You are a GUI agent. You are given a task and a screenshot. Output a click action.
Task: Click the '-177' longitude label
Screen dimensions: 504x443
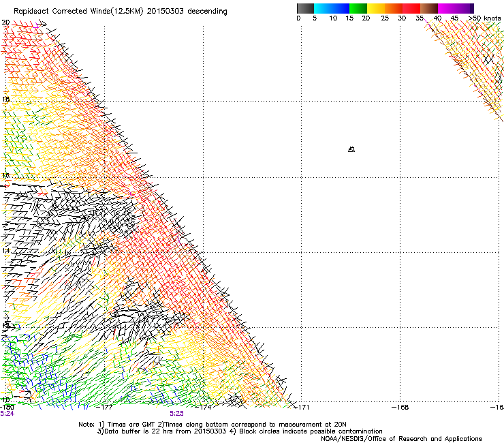coord(105,408)
